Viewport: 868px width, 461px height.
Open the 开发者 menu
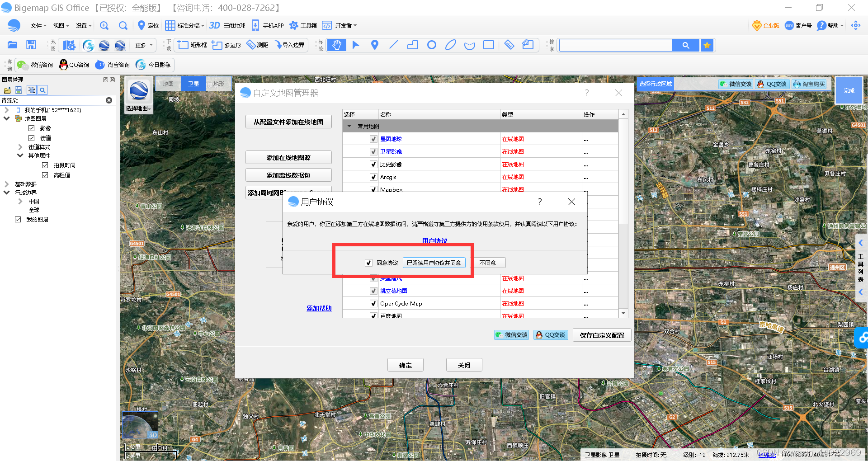pos(345,26)
